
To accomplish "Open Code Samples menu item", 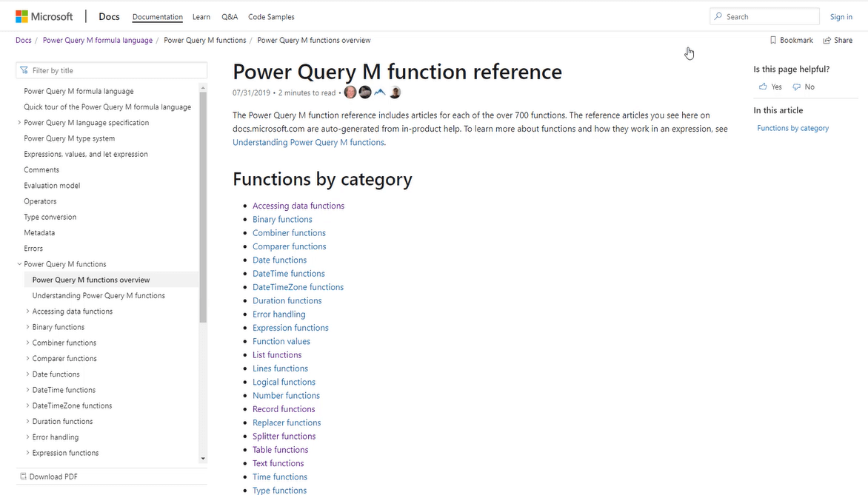I will (x=271, y=17).
